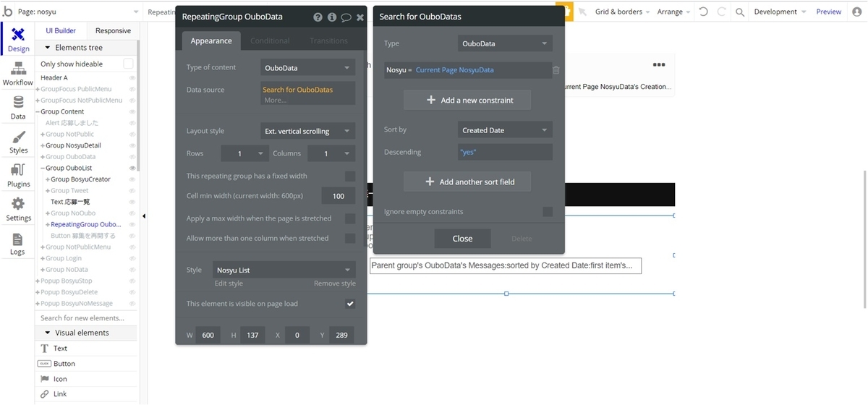Toggle visibility eye for Group Content

coord(132,111)
